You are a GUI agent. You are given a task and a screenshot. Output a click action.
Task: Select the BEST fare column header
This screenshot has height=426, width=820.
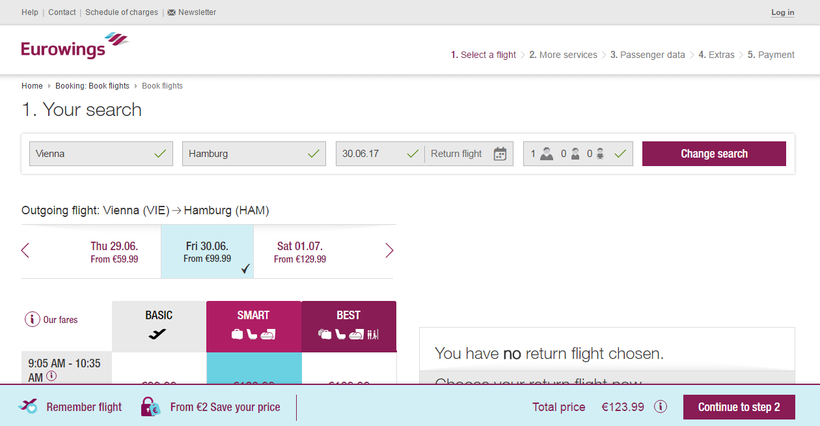coord(348,326)
